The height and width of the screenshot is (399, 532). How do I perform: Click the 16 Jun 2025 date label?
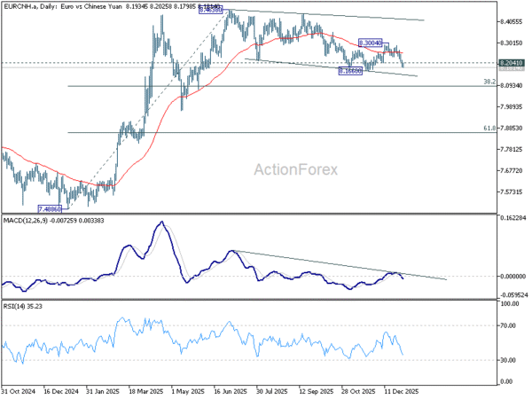(231, 391)
